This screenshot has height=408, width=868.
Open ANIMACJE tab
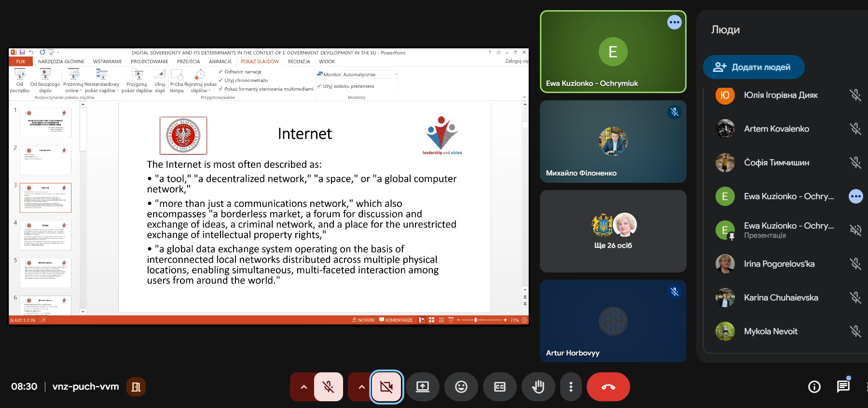click(220, 61)
